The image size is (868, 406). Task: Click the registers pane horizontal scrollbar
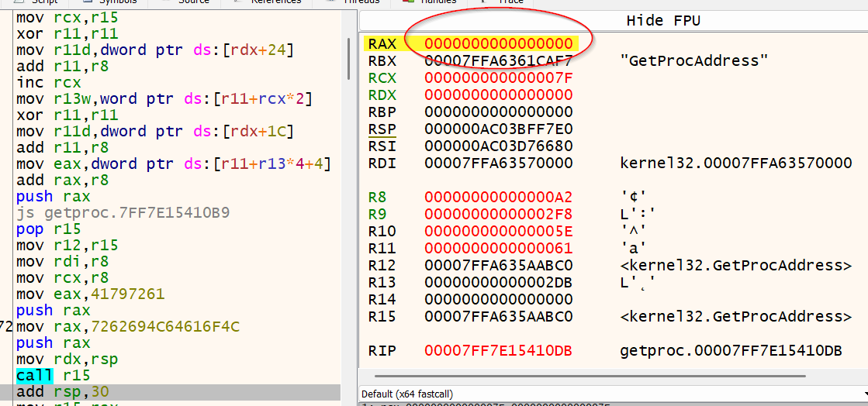[590, 376]
